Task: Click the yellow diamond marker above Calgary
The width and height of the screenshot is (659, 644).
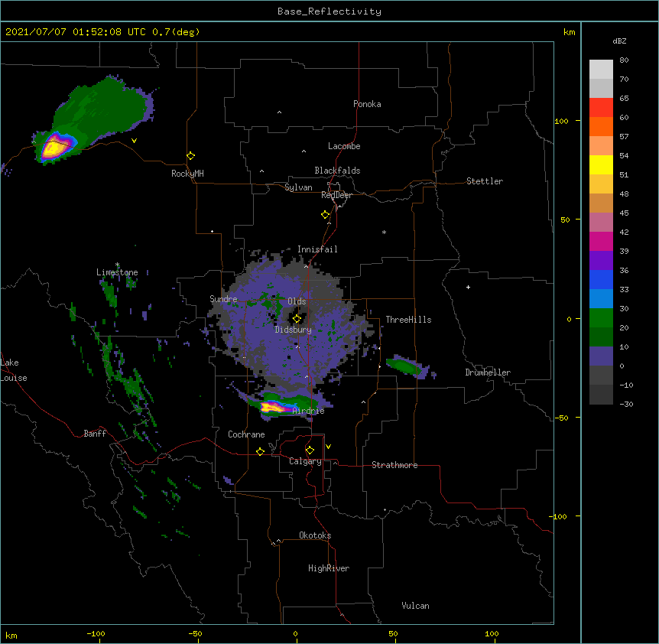Action: tap(310, 450)
